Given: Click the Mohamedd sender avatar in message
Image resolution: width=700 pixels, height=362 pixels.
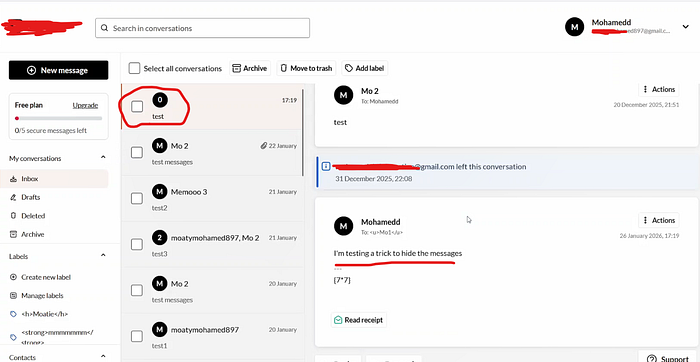Looking at the screenshot, I should coord(343,226).
